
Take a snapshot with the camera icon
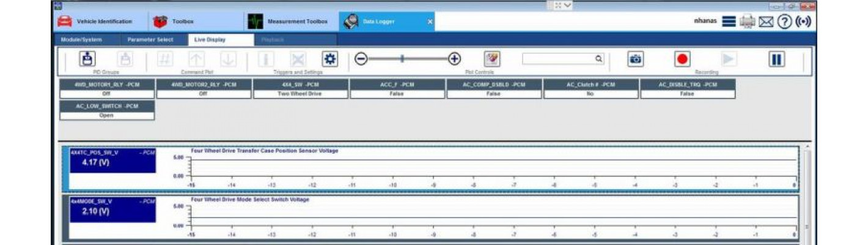[x=636, y=59]
